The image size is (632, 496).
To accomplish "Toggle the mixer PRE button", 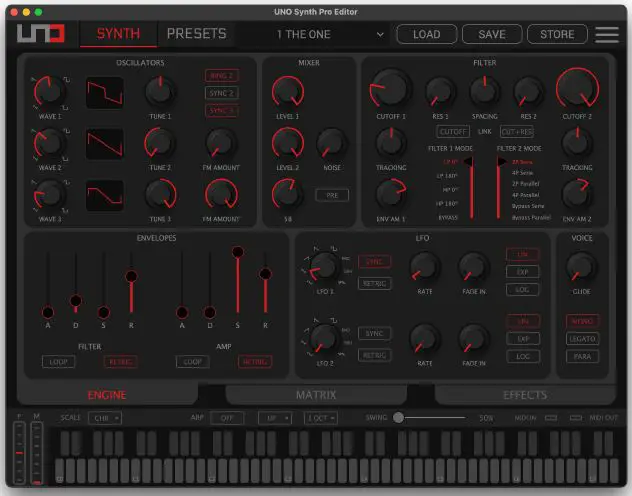I will [332, 195].
